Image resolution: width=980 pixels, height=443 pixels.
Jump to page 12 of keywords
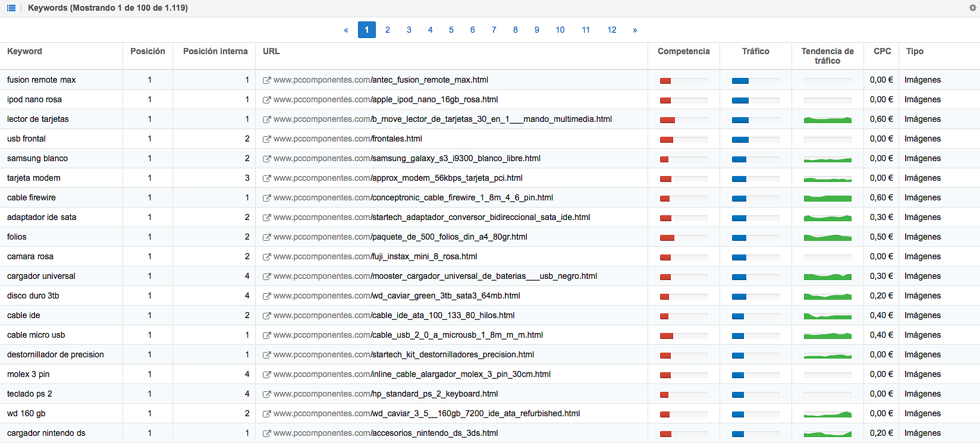[612, 30]
